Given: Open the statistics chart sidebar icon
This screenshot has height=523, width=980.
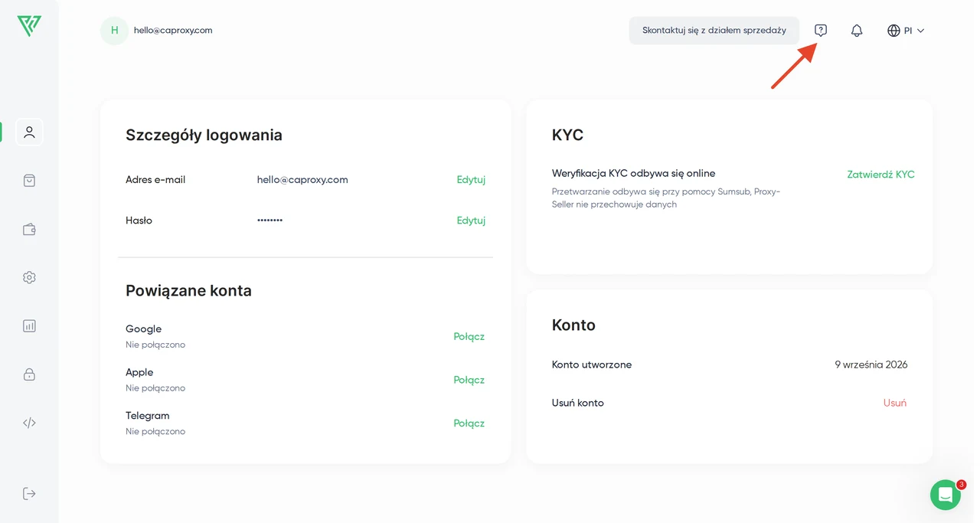Looking at the screenshot, I should pyautogui.click(x=29, y=325).
